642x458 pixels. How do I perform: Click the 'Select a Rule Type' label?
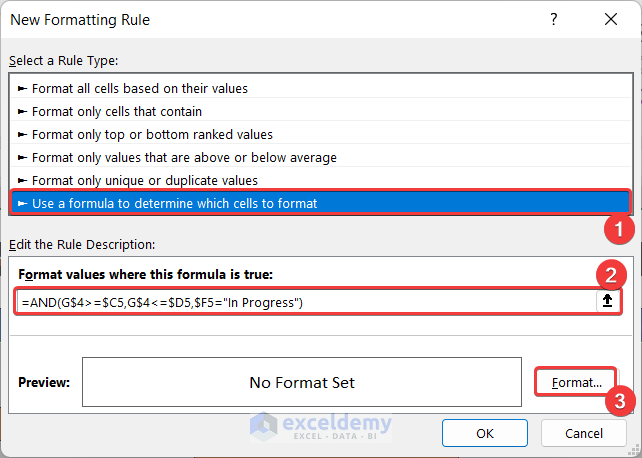(63, 61)
